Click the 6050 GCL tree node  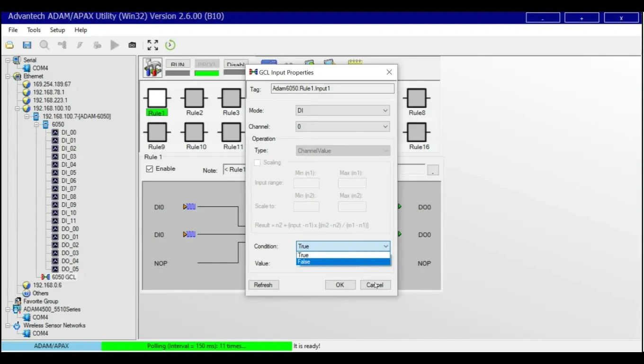click(63, 277)
